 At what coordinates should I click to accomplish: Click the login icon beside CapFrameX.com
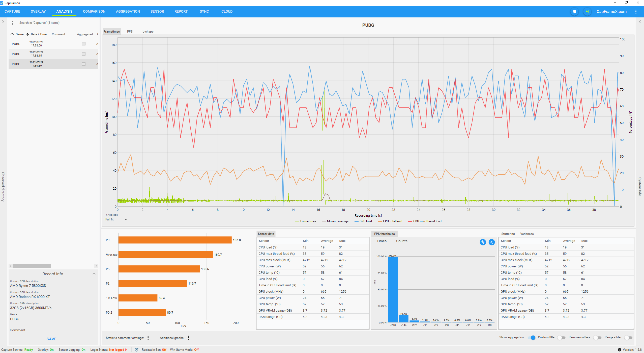587,12
